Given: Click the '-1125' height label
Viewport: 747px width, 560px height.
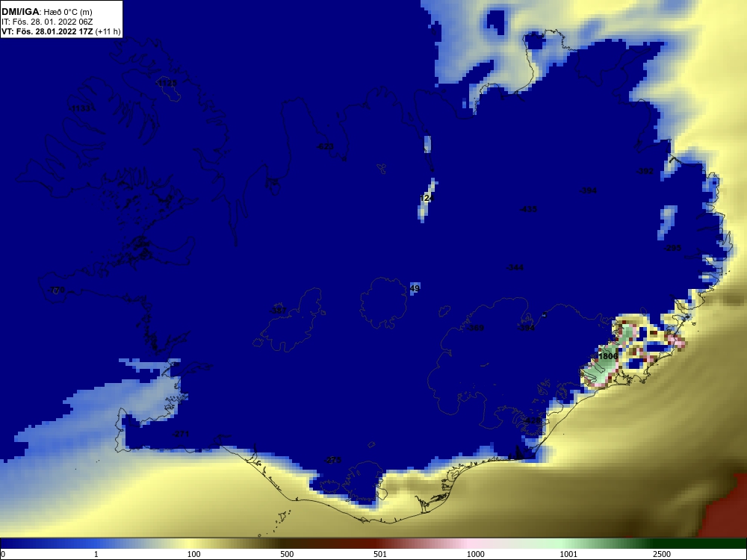Looking at the screenshot, I should pyautogui.click(x=167, y=84).
